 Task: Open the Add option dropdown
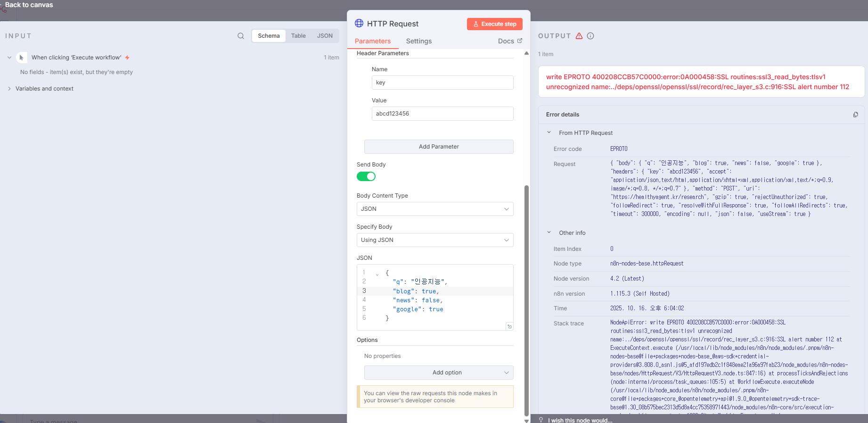coord(439,373)
